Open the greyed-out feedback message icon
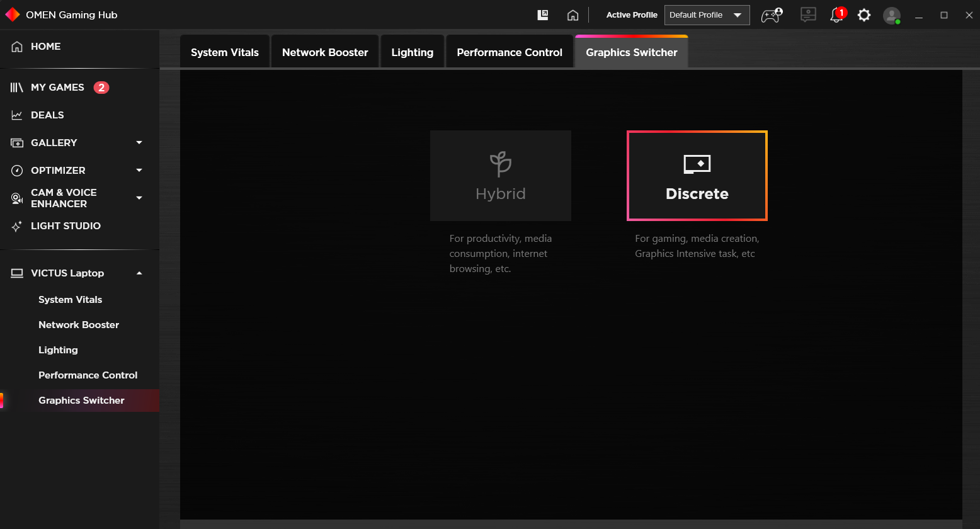 pyautogui.click(x=808, y=15)
